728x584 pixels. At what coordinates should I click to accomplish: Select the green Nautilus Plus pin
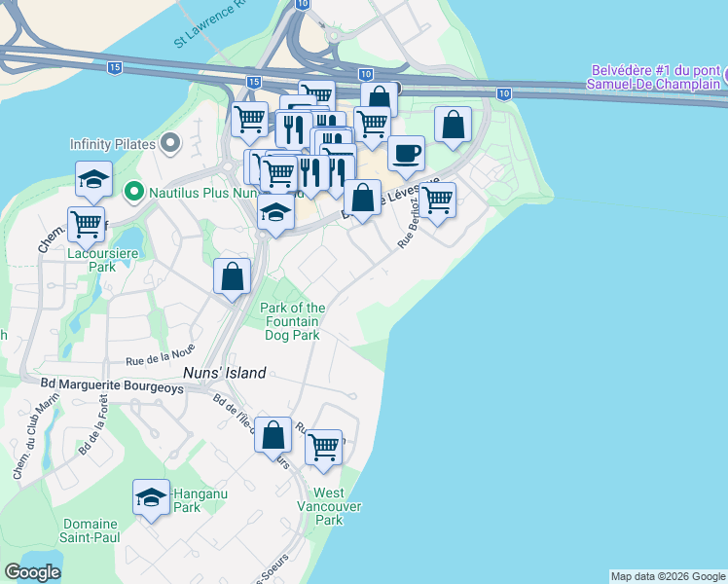(134, 192)
